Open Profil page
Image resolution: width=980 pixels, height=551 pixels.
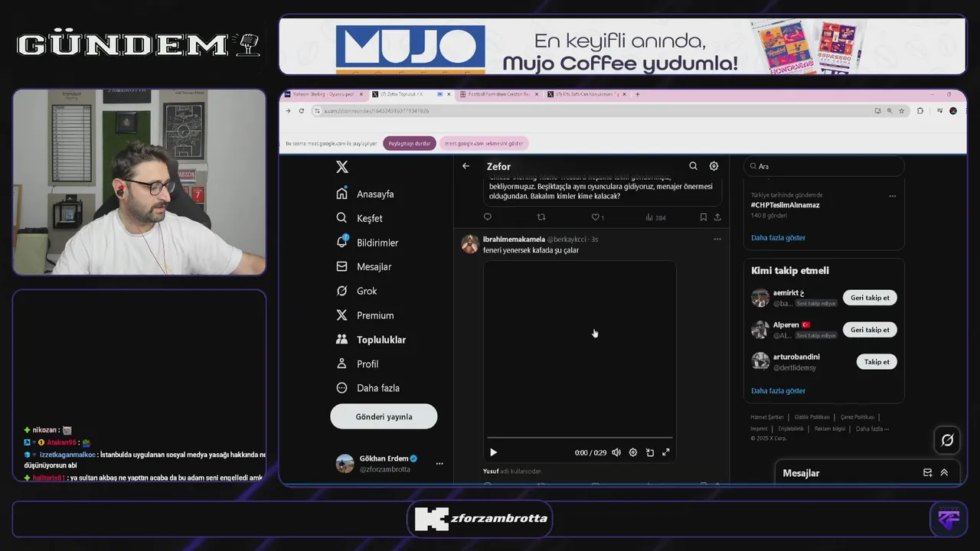pyautogui.click(x=357, y=364)
